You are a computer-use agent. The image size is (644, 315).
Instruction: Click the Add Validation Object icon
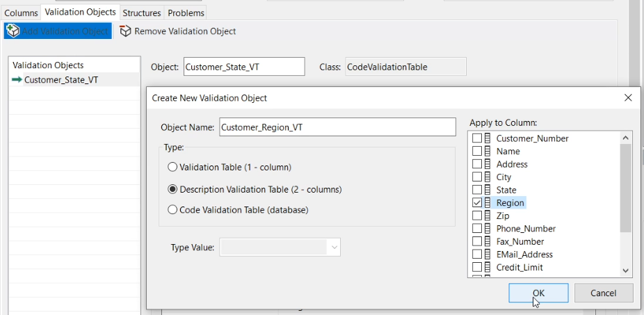[13, 31]
